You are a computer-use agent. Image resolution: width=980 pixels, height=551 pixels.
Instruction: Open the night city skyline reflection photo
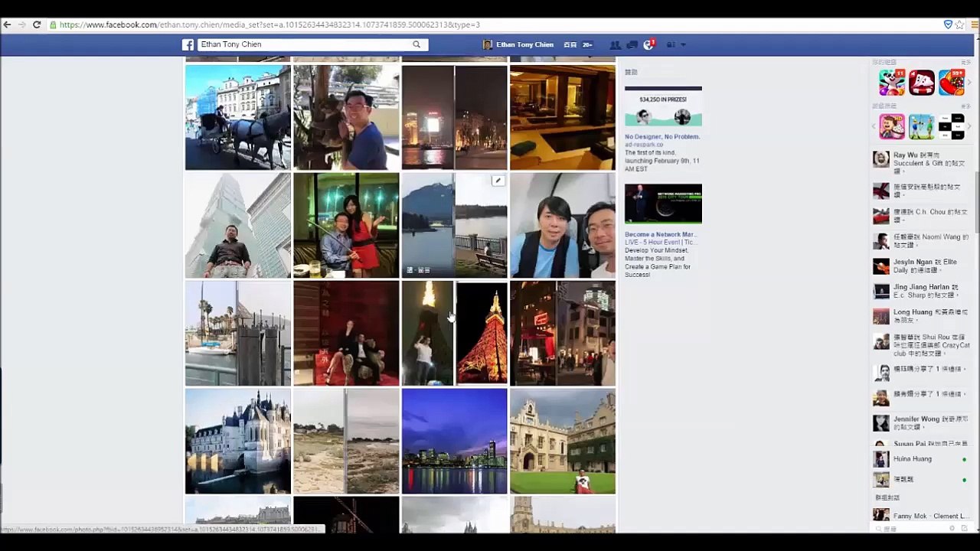click(x=455, y=117)
